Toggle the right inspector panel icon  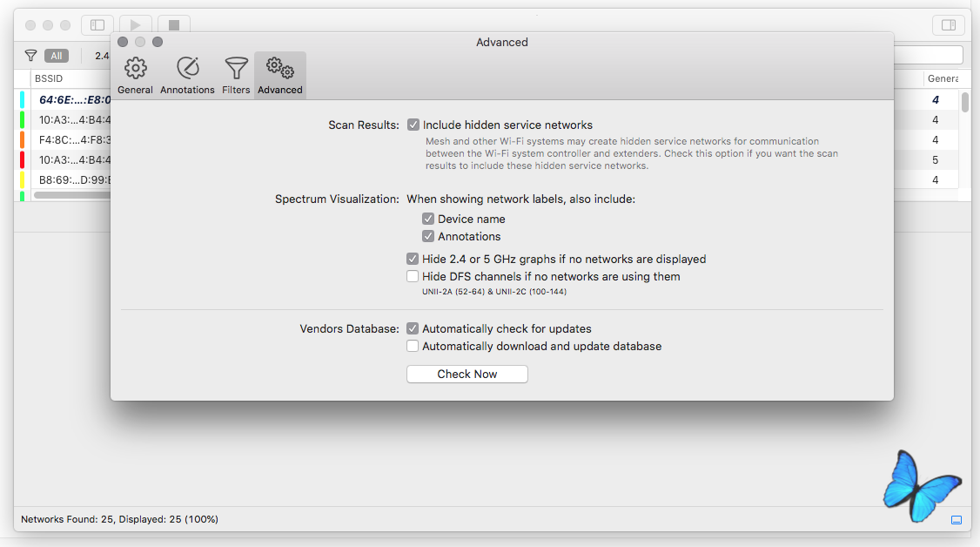pos(949,25)
